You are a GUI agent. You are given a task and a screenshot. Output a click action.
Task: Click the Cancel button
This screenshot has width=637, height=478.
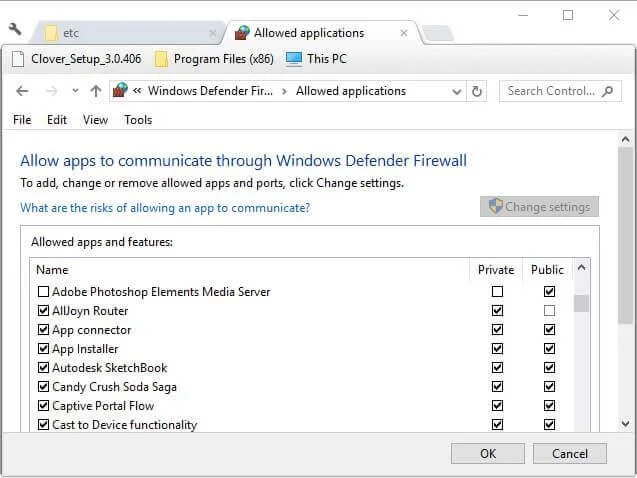coord(570,453)
